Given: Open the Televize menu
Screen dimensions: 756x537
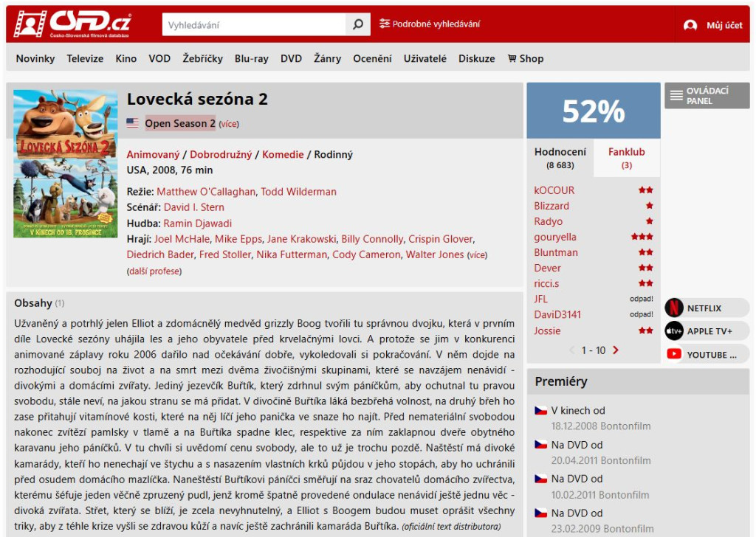Looking at the screenshot, I should point(85,59).
